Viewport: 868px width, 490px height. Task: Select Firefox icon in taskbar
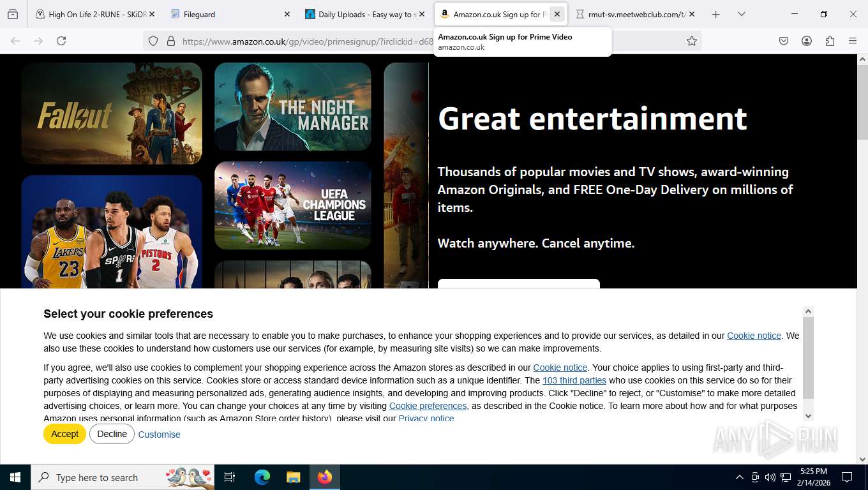click(x=325, y=477)
